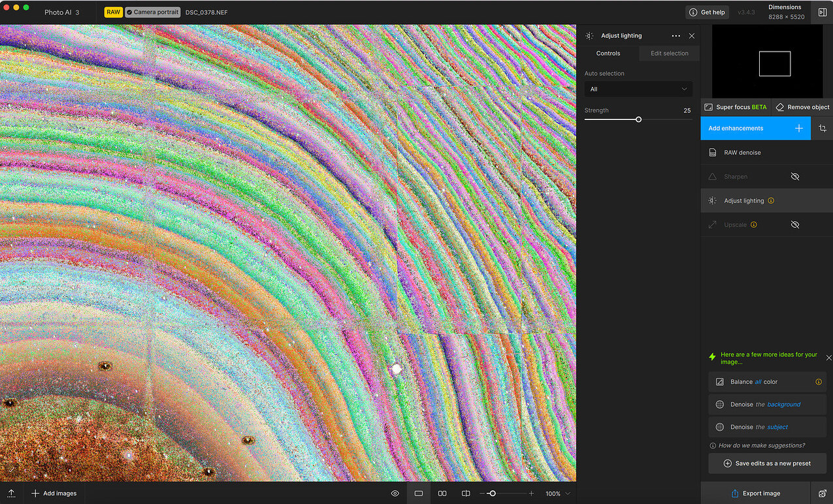
Task: Select the Controls tab
Action: pyautogui.click(x=608, y=53)
